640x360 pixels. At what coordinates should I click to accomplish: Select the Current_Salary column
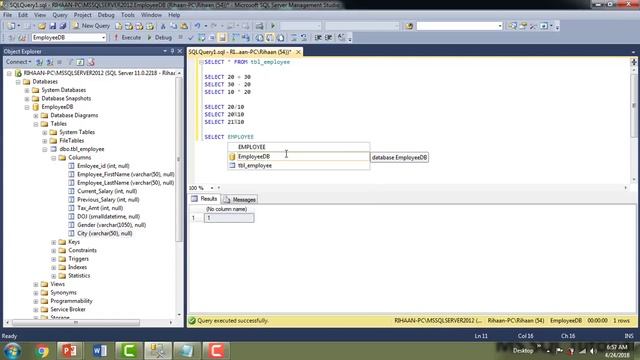coord(107,191)
